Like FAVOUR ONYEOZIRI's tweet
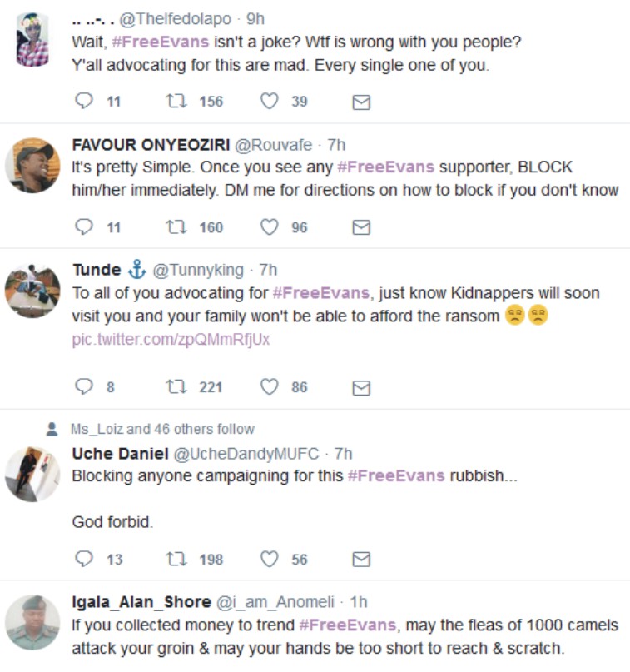Image resolution: width=630 pixels, height=672 pixels. (x=269, y=227)
